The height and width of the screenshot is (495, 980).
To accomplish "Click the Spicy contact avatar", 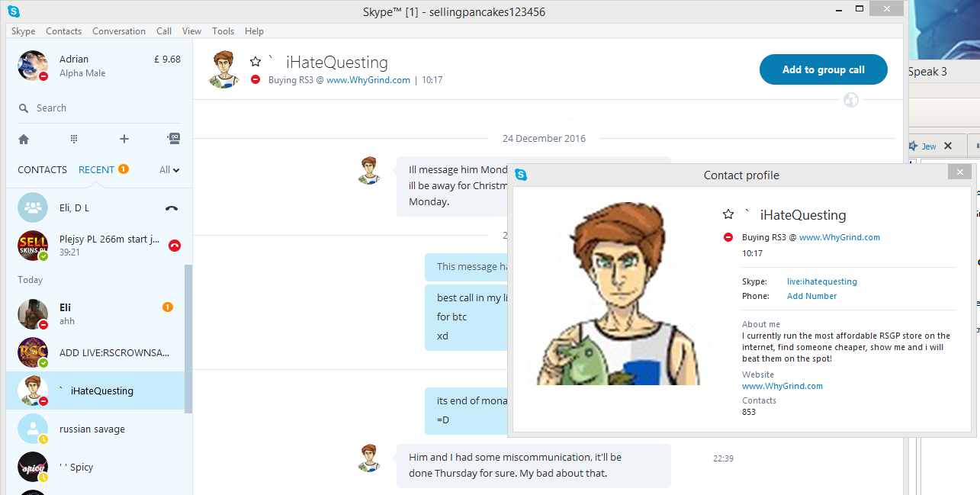I will [x=33, y=467].
